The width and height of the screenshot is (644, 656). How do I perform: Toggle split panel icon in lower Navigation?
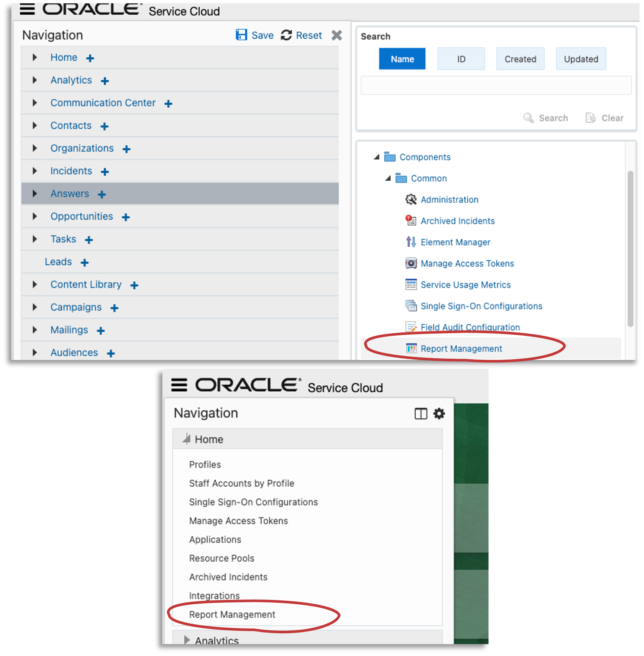(421, 414)
